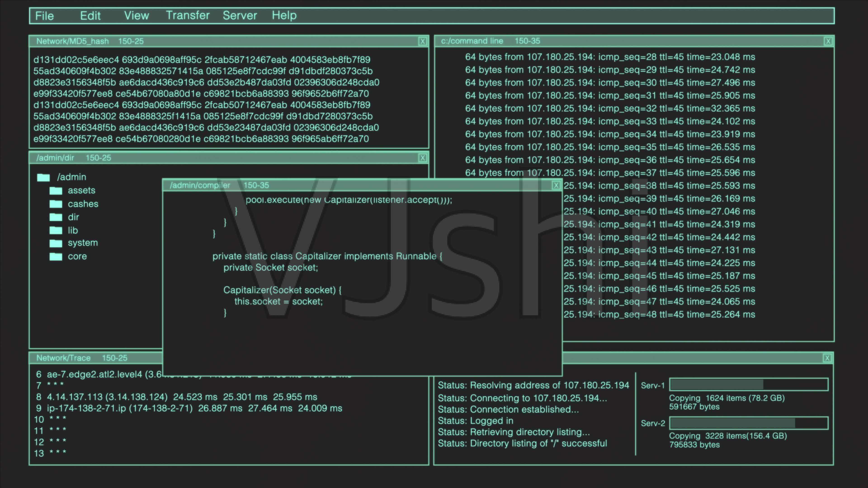Screen dimensions: 868x488
Task: Click the Network/MD5_hash title bar
Action: pyautogui.click(x=229, y=41)
